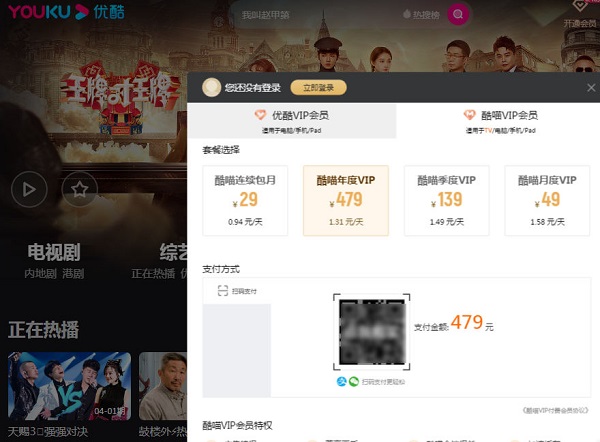Click the 热搜榜 flame icon
Screen dimensions: 600x442
pyautogui.click(x=407, y=16)
